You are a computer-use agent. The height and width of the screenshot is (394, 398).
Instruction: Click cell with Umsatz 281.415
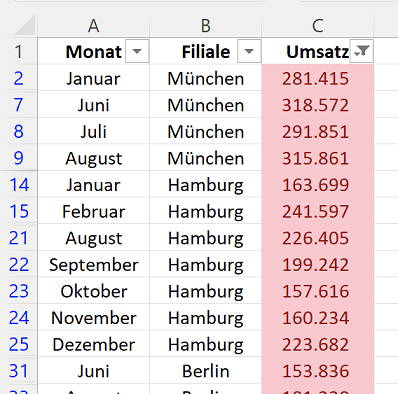coord(318,78)
